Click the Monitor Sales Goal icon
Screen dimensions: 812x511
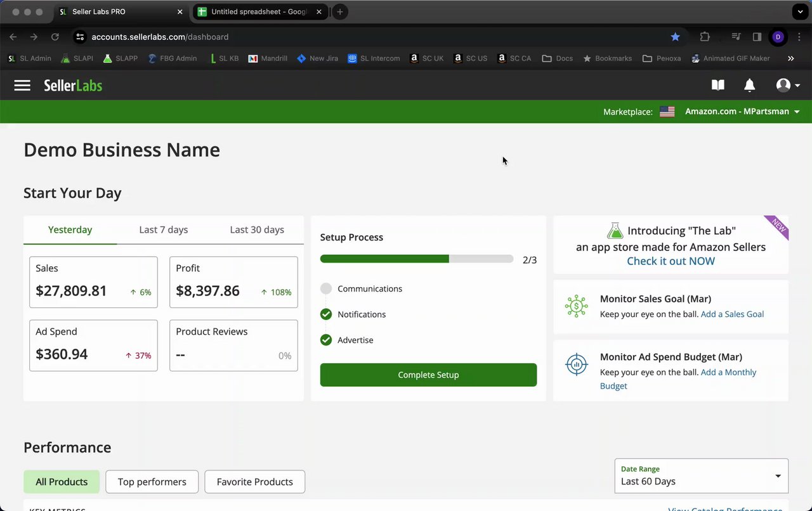click(576, 306)
